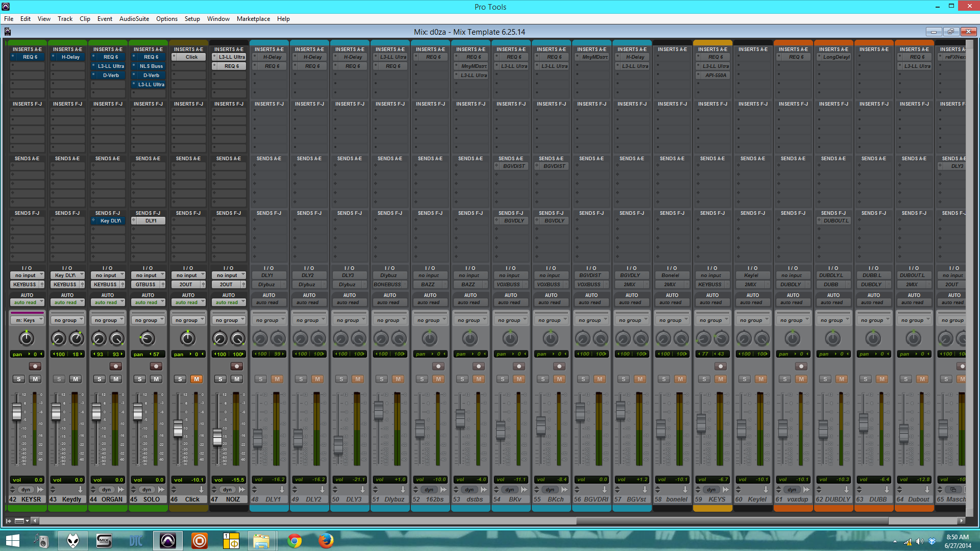Open the AudioSuite menu
980x551 pixels.
pos(134,19)
